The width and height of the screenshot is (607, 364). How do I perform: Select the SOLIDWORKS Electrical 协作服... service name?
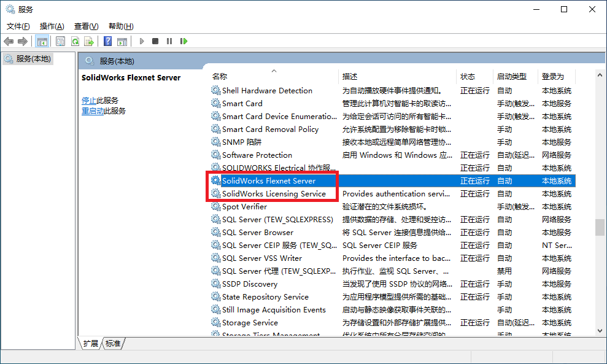point(279,168)
